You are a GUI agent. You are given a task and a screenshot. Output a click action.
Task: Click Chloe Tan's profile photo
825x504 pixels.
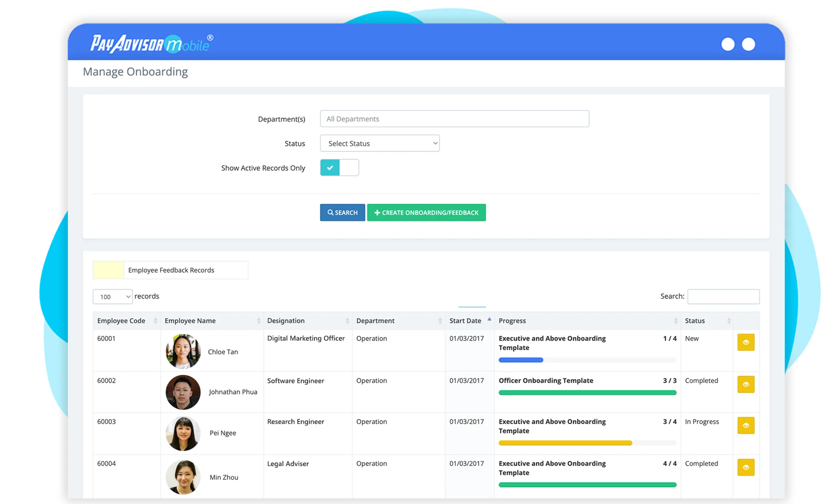(x=183, y=351)
